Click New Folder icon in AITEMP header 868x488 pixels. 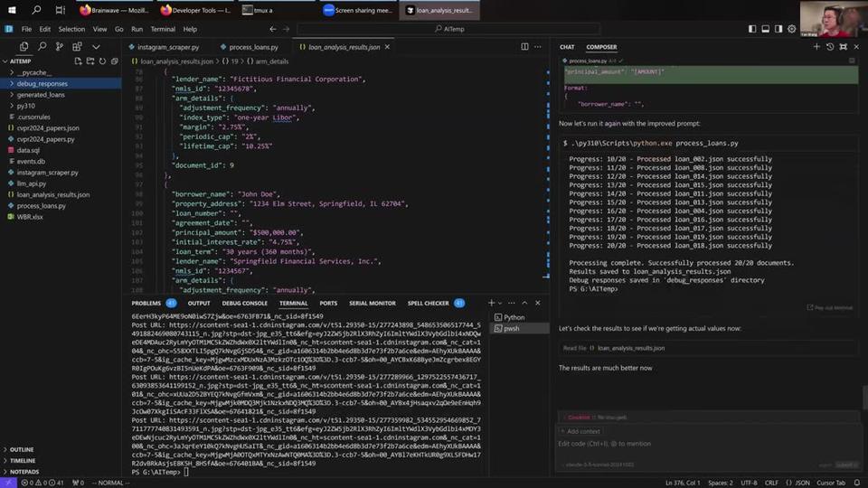point(90,61)
